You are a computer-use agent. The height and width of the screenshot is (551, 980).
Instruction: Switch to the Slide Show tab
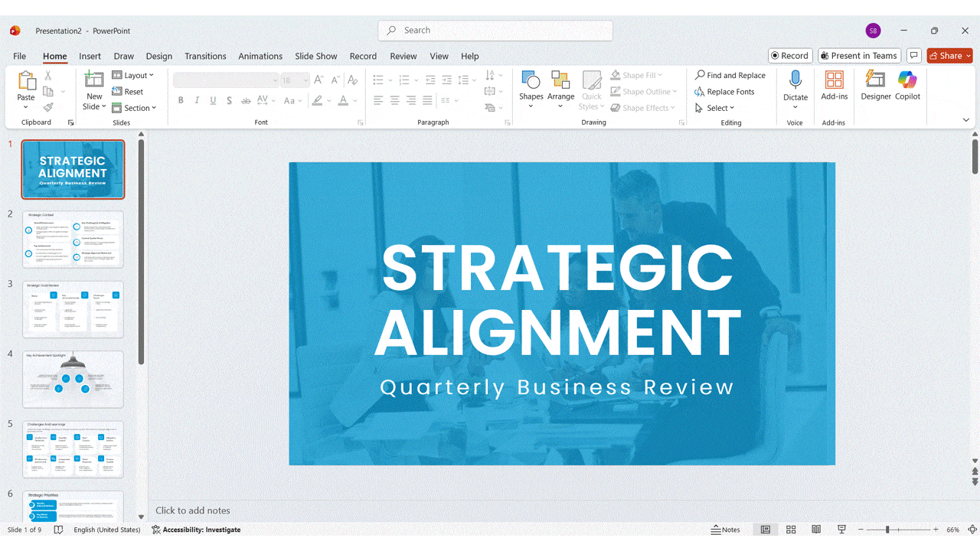[x=315, y=56]
